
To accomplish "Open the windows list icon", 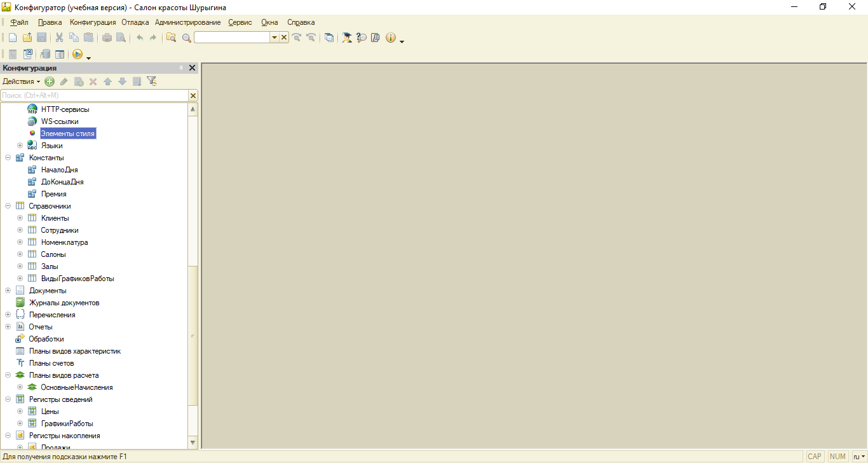I will point(329,38).
